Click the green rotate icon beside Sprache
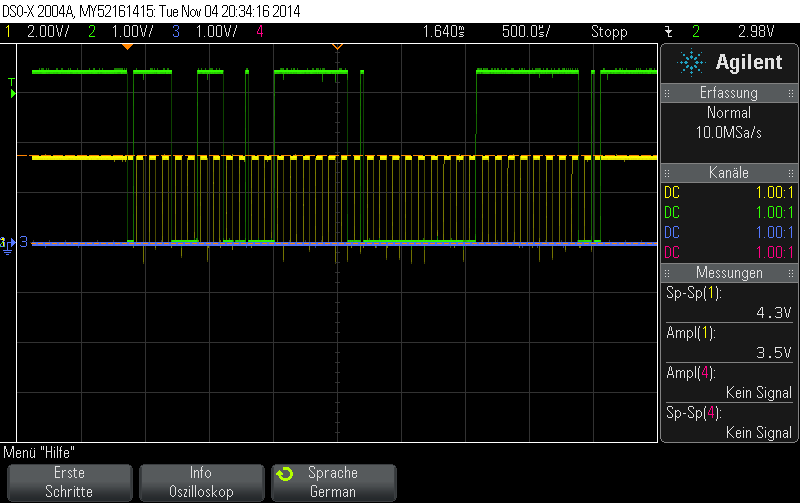This screenshot has width=800, height=503. (x=285, y=473)
